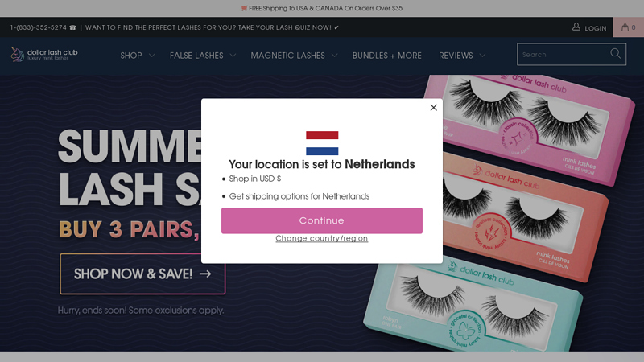Click 'Hurry, ends soon!' exclusions text

point(140,311)
